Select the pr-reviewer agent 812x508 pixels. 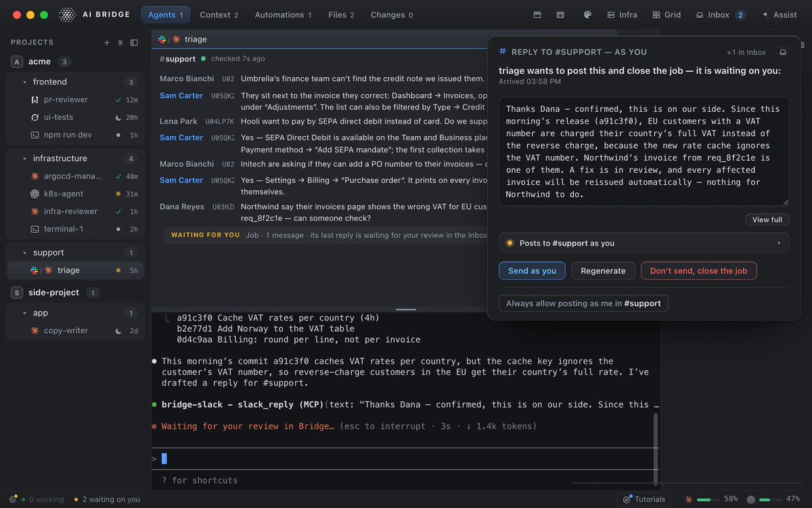tap(75, 100)
